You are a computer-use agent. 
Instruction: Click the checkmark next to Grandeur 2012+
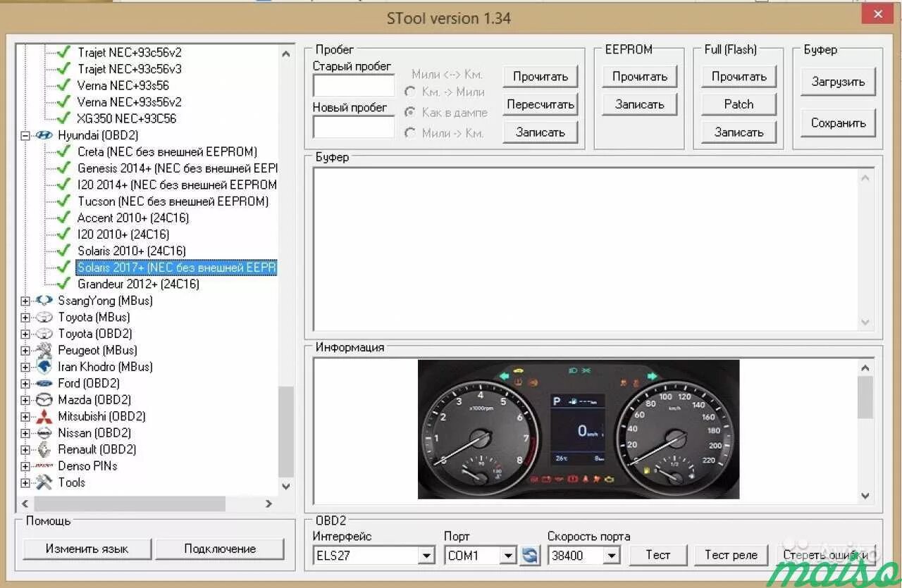64,284
